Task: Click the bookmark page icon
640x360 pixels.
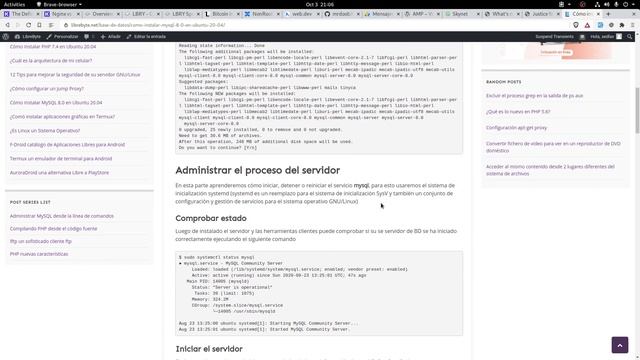Action: coord(39,25)
